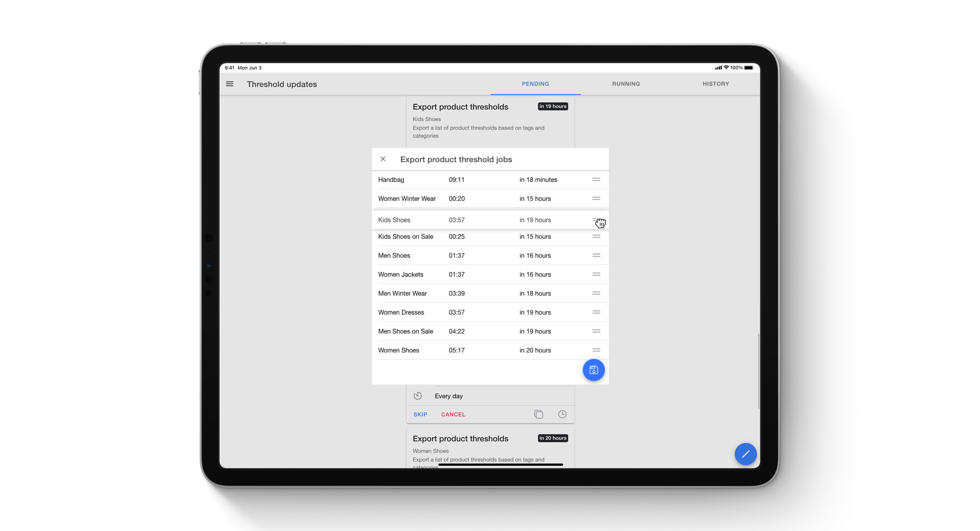980x531 pixels.
Task: Skip the Kids Shoes export job
Action: (420, 414)
